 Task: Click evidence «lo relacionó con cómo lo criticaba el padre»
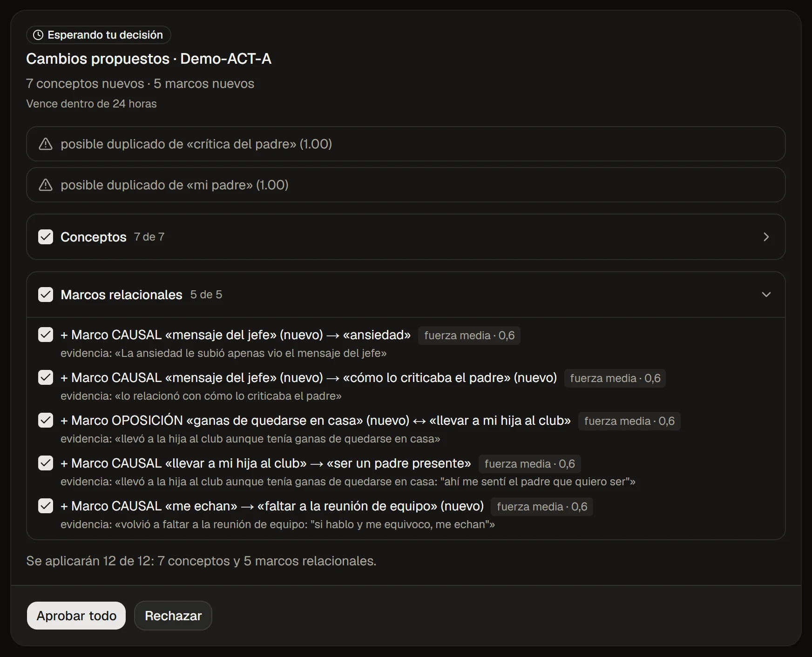(201, 396)
